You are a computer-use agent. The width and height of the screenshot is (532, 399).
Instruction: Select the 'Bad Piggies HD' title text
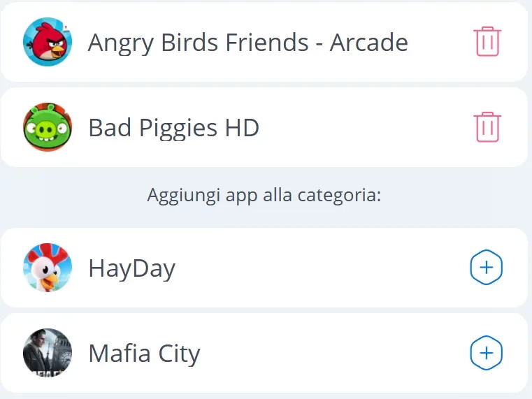click(x=173, y=129)
